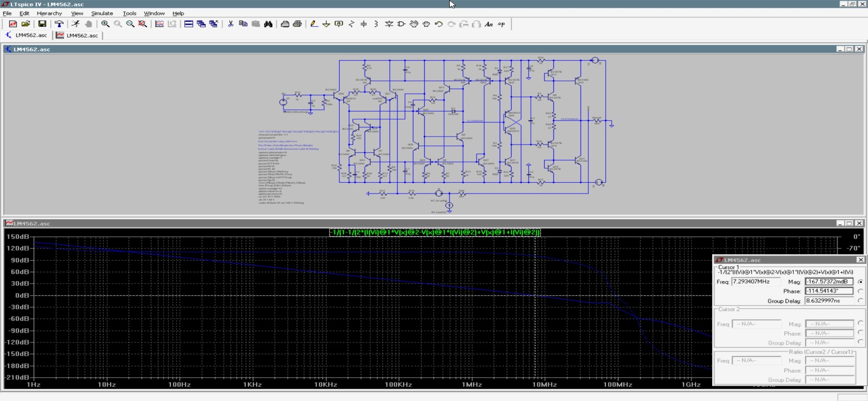Place a Resistor from toolbar
The image size is (868, 401).
click(x=351, y=24)
